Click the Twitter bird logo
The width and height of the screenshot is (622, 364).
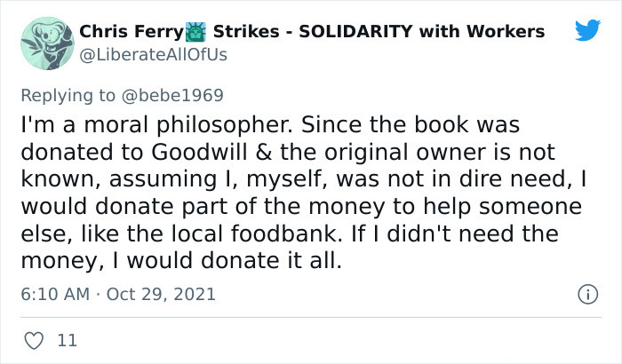point(587,30)
